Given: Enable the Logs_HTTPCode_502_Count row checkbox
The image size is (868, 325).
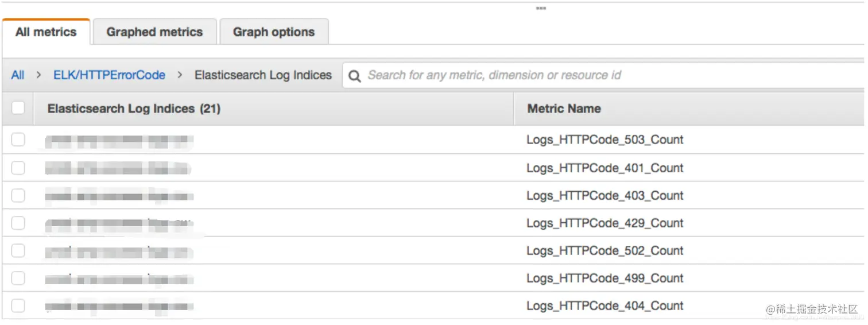Looking at the screenshot, I should [18, 250].
